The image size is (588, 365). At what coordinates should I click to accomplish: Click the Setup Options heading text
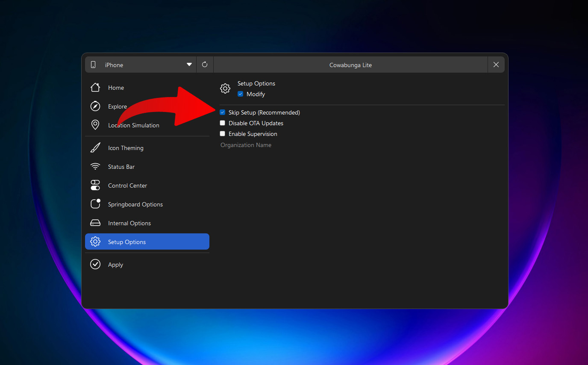tap(256, 83)
